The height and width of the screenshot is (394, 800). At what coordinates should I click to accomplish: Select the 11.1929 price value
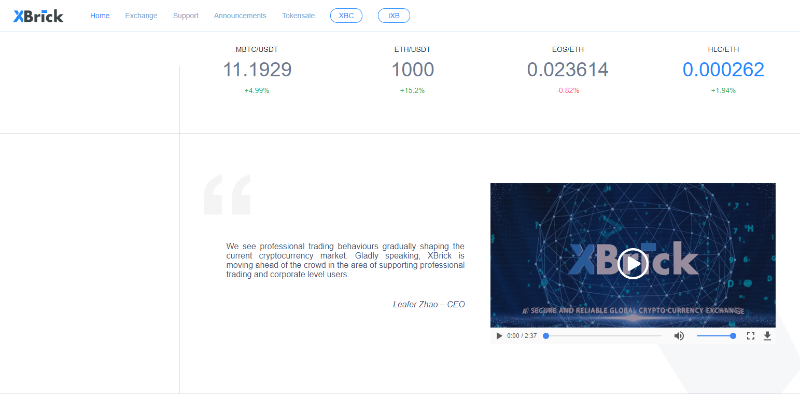click(257, 70)
